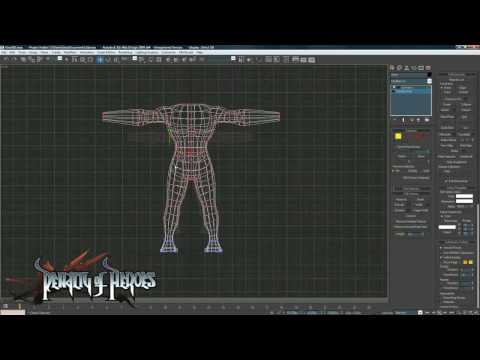Open the Utilities command panel tab
Image resolution: width=480 pixels, height=360 pixels.
[x=428, y=68]
